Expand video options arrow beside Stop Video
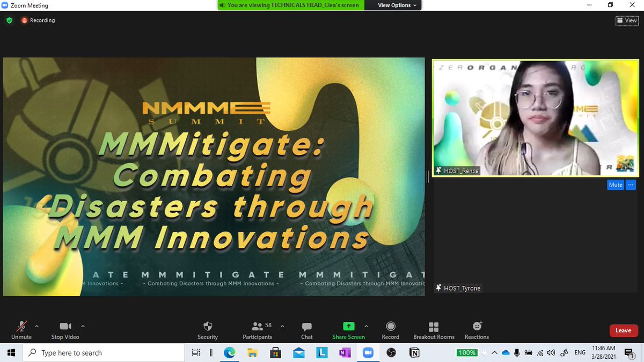 point(83,326)
